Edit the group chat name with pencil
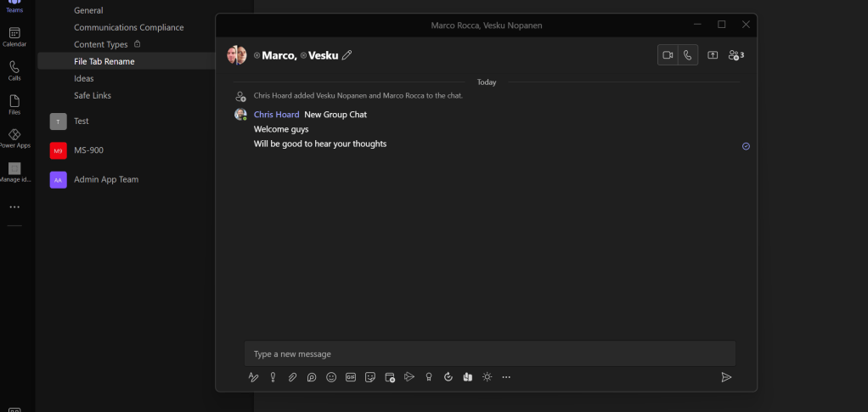868x412 pixels. click(x=347, y=55)
